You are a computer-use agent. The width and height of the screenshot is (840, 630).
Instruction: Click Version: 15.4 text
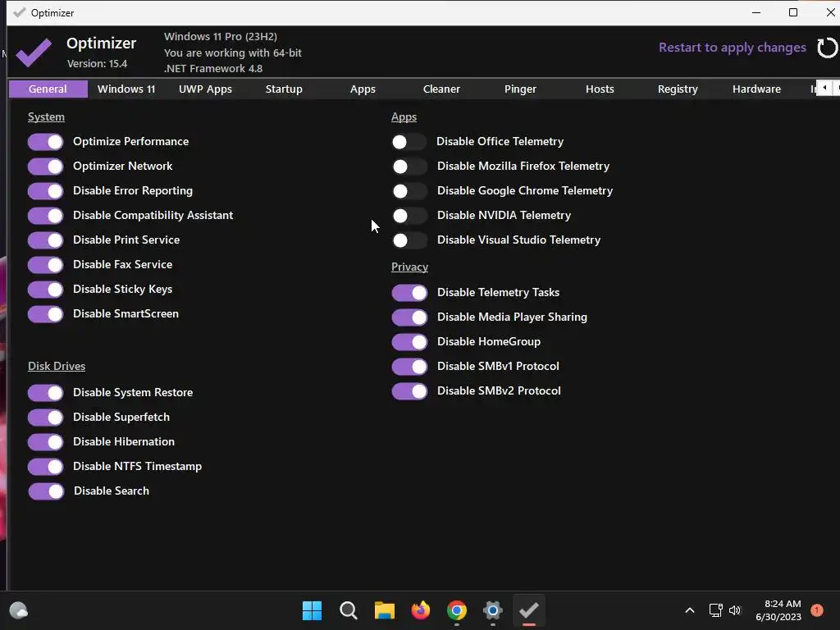coord(97,64)
